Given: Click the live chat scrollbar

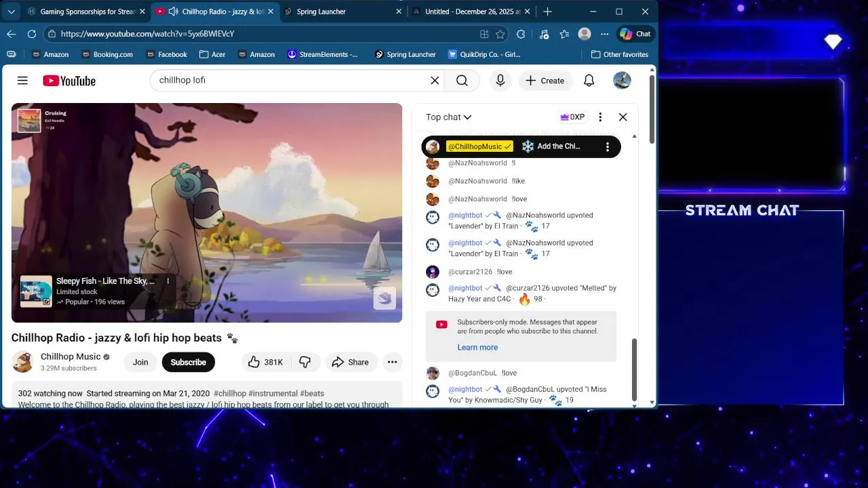Looking at the screenshot, I should point(635,369).
